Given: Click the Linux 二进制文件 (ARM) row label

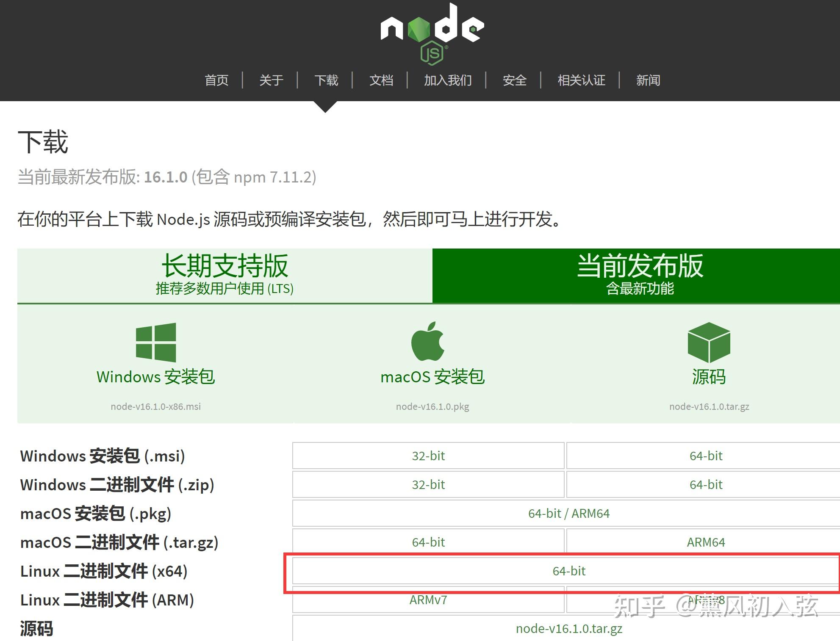Looking at the screenshot, I should click(x=107, y=600).
